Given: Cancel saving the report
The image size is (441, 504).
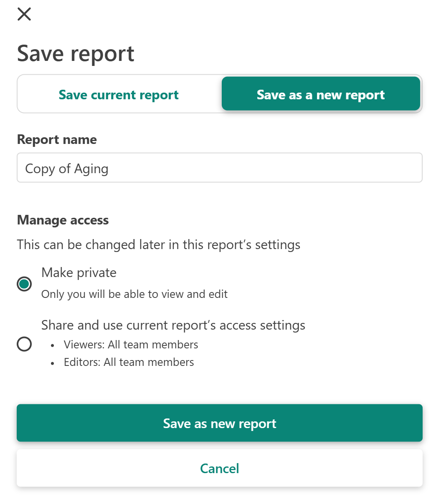Looking at the screenshot, I should pyautogui.click(x=220, y=468).
